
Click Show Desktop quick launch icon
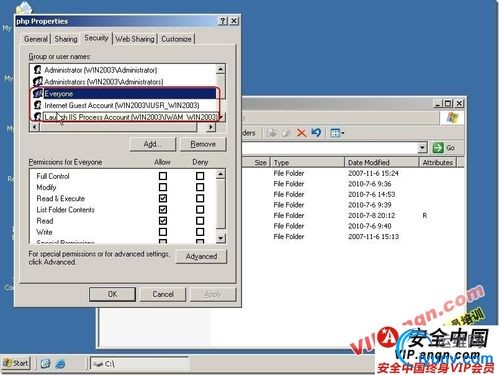pos(45,363)
